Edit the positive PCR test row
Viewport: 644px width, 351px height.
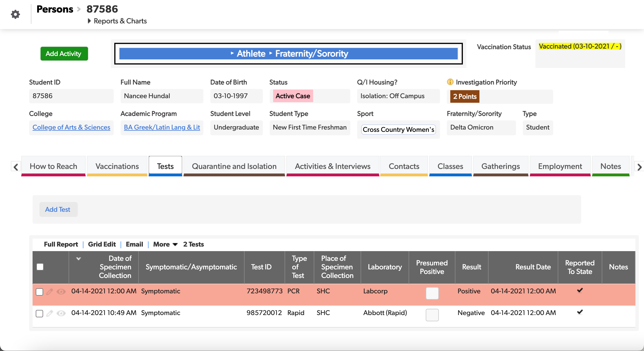pyautogui.click(x=50, y=292)
